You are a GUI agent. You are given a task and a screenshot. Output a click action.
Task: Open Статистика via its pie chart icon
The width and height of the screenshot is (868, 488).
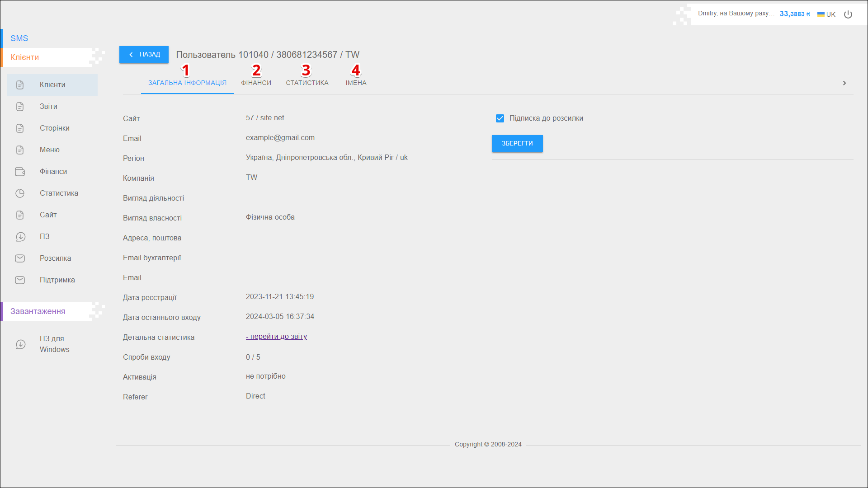click(20, 193)
